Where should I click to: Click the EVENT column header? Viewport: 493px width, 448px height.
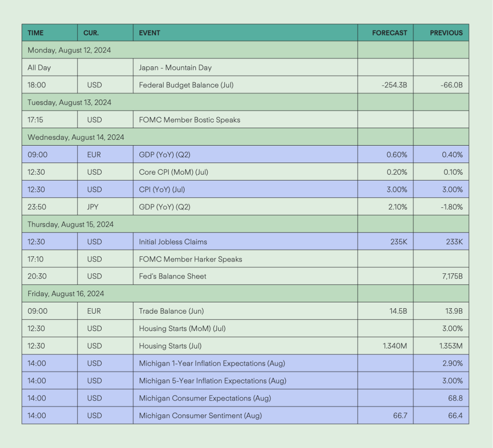[150, 33]
